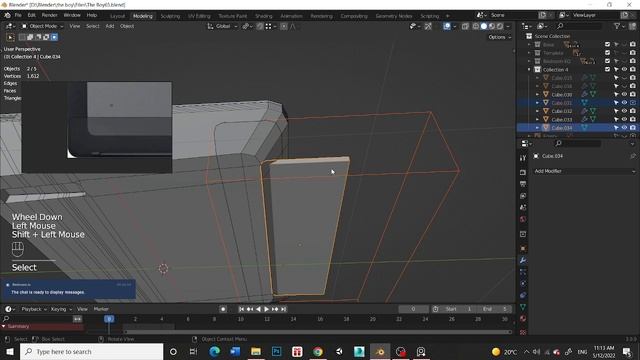This screenshot has height=360, width=640.
Task: Open the Scene properties tab
Action: pos(523,207)
